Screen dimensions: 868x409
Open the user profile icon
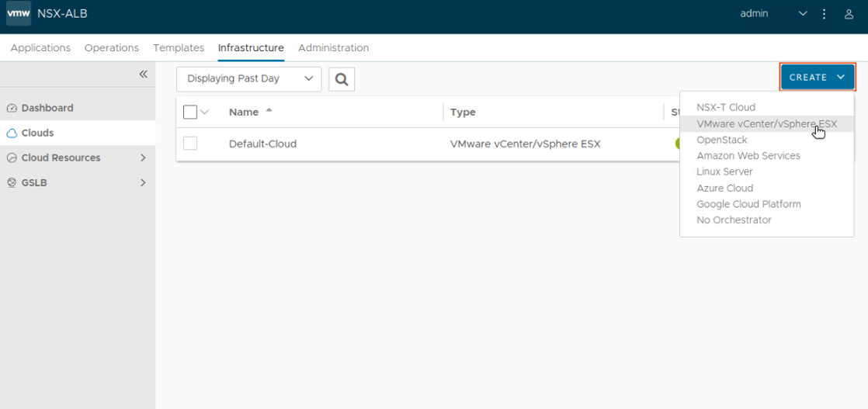(x=849, y=15)
